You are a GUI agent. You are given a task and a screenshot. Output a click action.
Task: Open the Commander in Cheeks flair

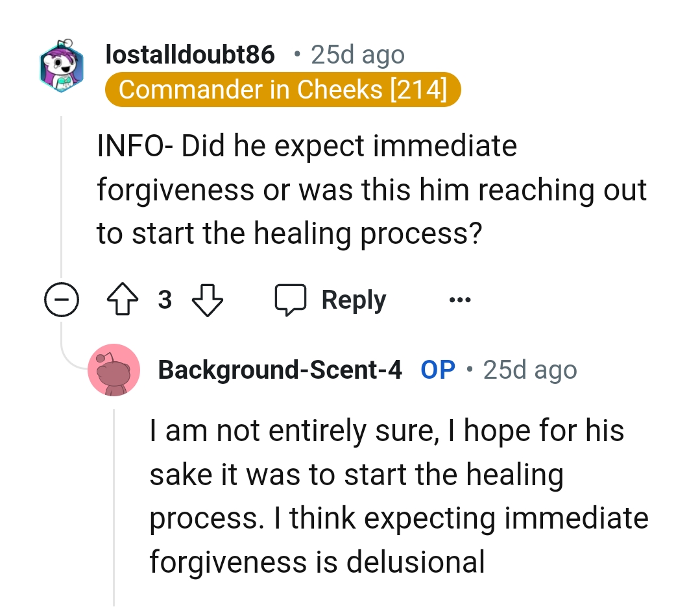(282, 90)
